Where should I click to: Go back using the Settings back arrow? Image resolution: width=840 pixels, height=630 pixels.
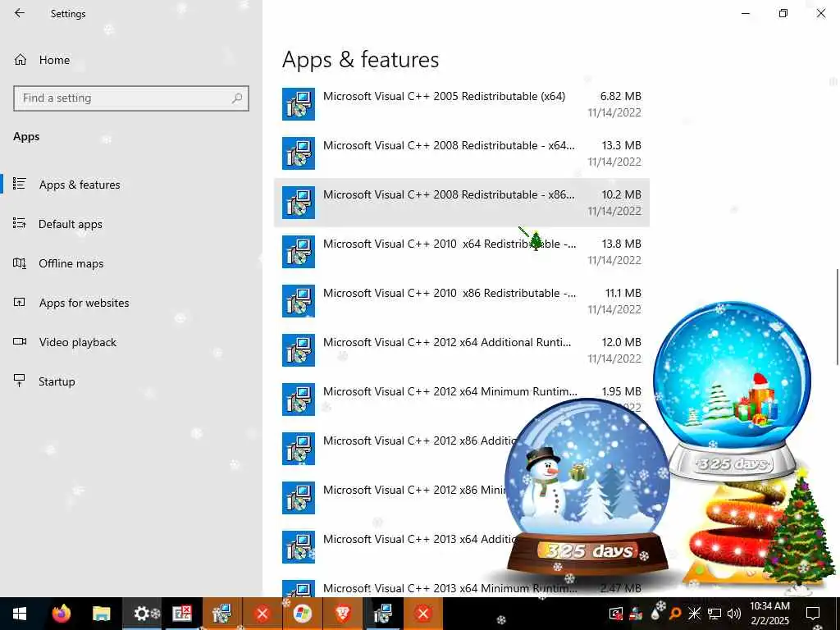pos(20,13)
